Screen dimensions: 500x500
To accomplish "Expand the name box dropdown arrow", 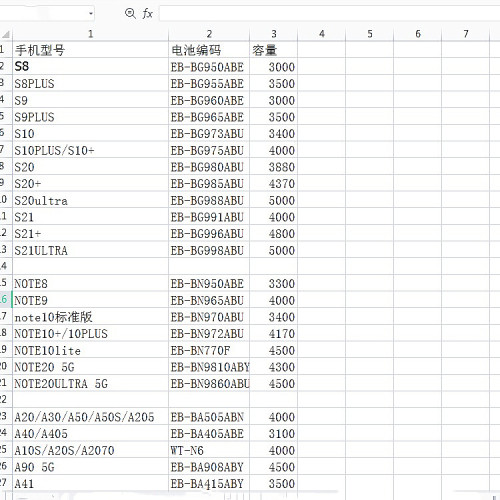I will pyautogui.click(x=91, y=14).
